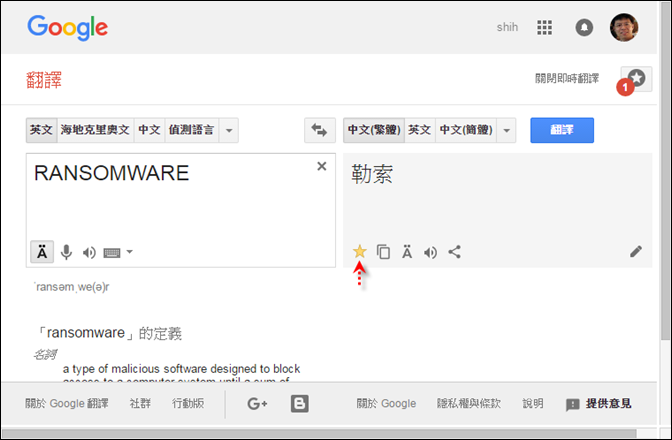Open 行動版 footer link
This screenshot has width=672, height=440.
188,403
